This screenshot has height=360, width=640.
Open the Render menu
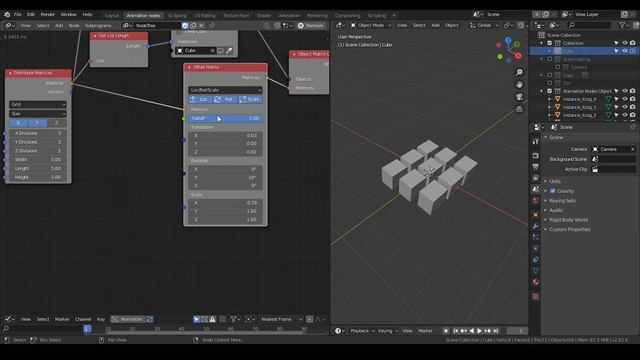click(x=47, y=14)
